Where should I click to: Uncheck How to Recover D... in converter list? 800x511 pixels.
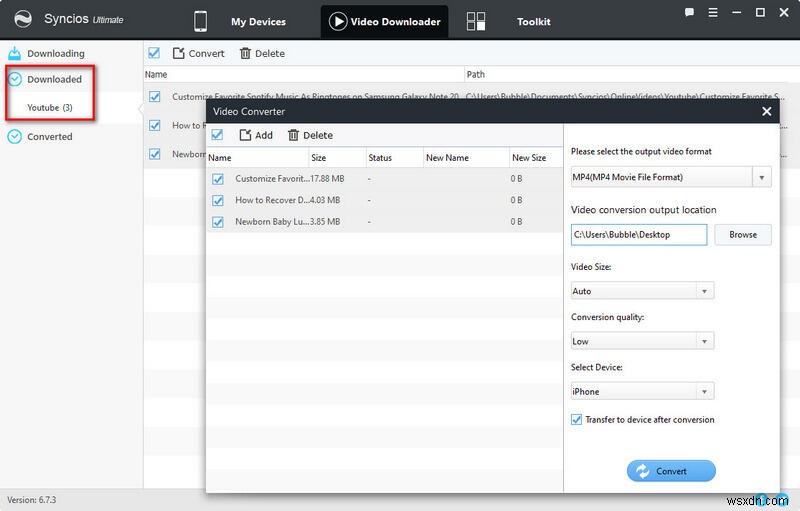point(218,200)
